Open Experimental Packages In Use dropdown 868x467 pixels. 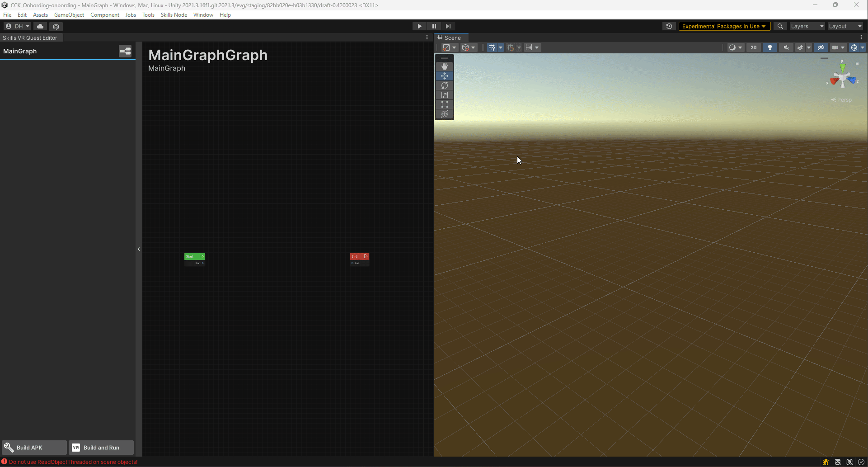tap(724, 26)
